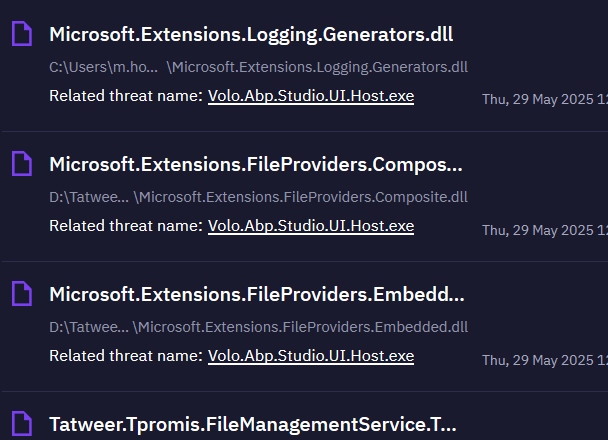Click the timestamp on the Logging.Generators row
The image size is (608, 440).
tap(544, 99)
